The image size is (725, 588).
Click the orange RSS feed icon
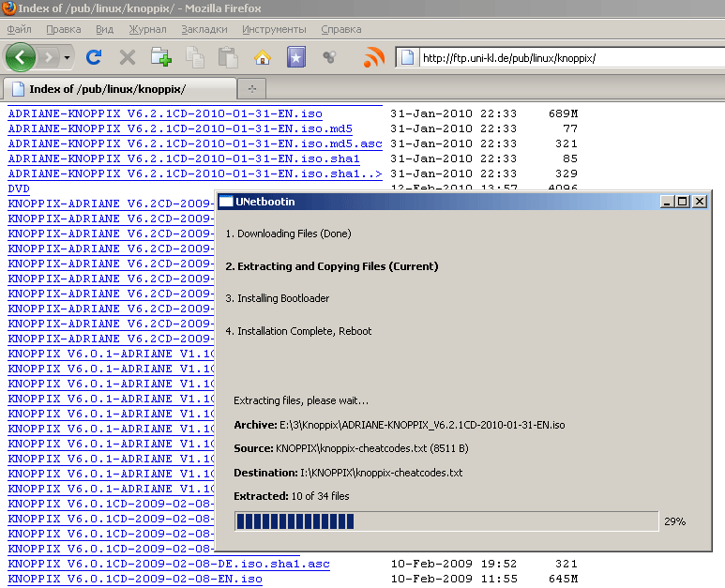pyautogui.click(x=374, y=57)
